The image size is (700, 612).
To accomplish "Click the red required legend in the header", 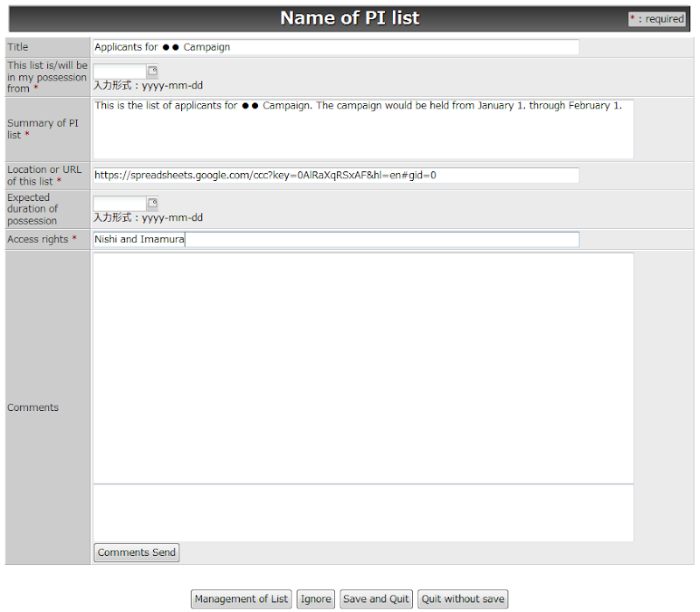I will [657, 17].
